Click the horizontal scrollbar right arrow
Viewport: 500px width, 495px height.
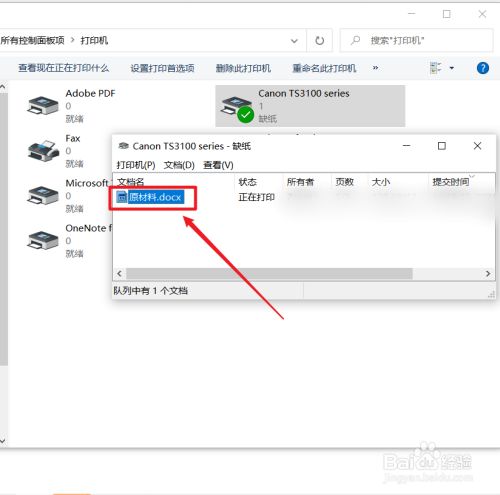click(488, 274)
